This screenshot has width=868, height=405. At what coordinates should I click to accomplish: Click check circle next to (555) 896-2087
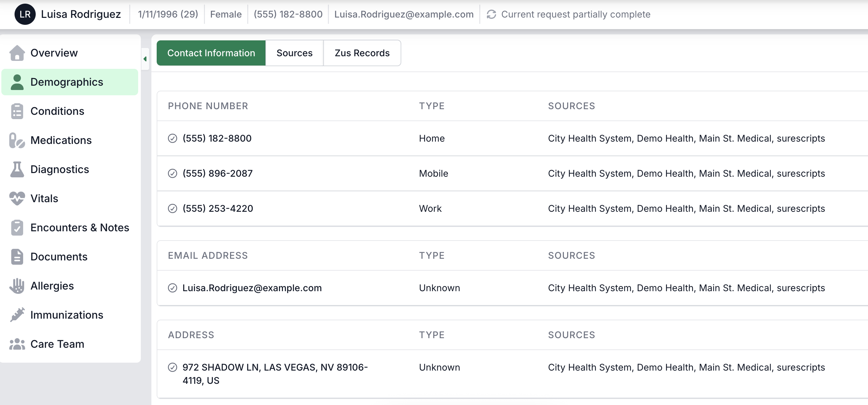click(x=173, y=173)
